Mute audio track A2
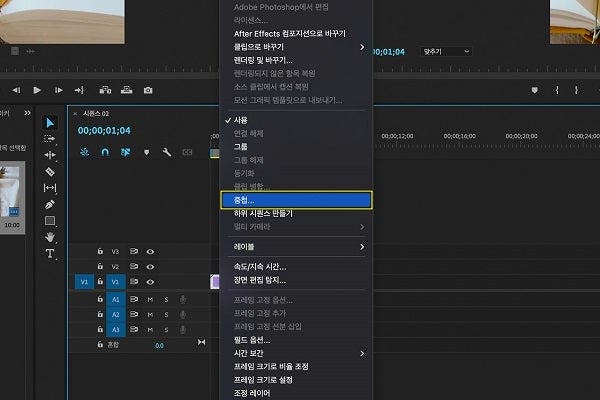Viewport: 600px width, 400px height. (150, 315)
